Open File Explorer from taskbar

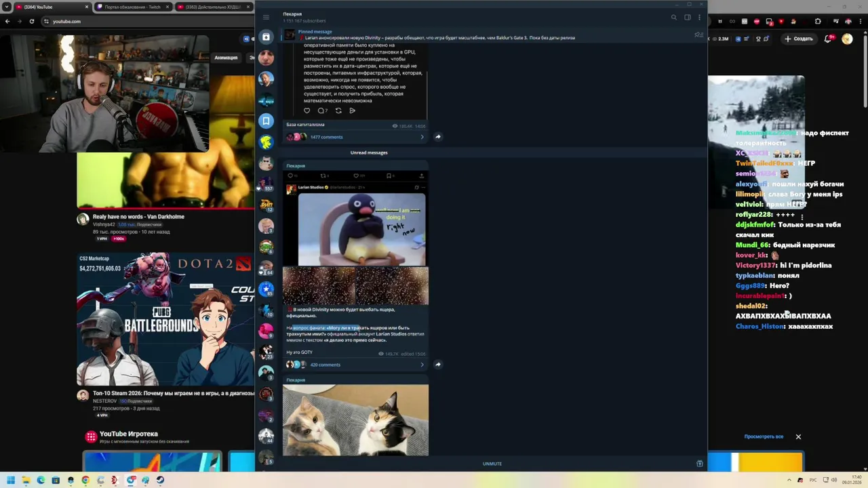26,480
